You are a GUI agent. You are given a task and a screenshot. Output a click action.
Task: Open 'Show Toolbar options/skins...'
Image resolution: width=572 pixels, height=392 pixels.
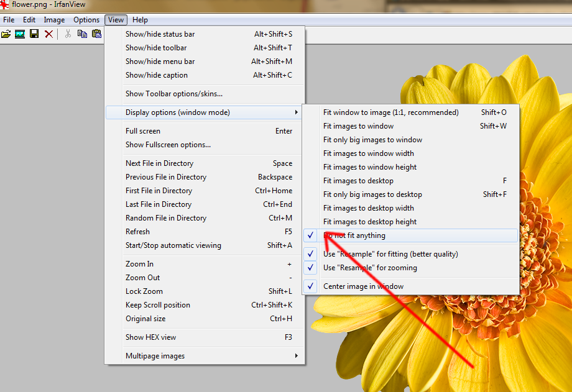pyautogui.click(x=205, y=94)
